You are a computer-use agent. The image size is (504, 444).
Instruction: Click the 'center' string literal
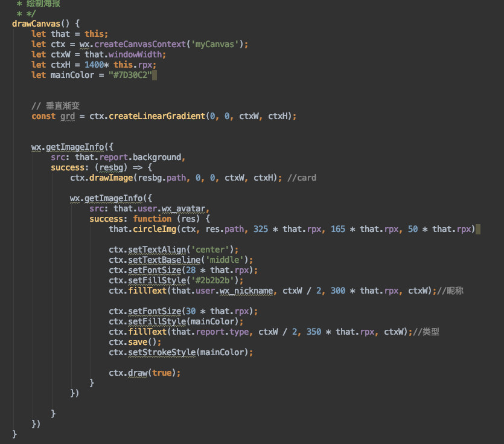click(210, 249)
